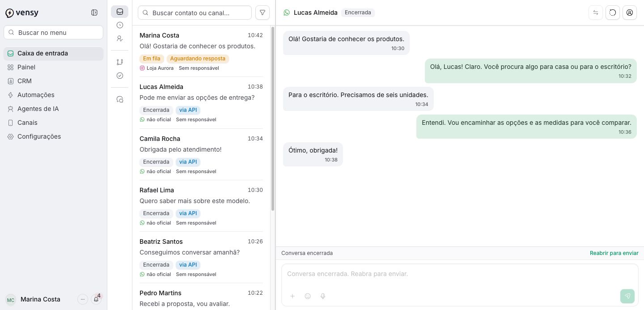Open the clock (recent) conversations filter

coord(119,25)
